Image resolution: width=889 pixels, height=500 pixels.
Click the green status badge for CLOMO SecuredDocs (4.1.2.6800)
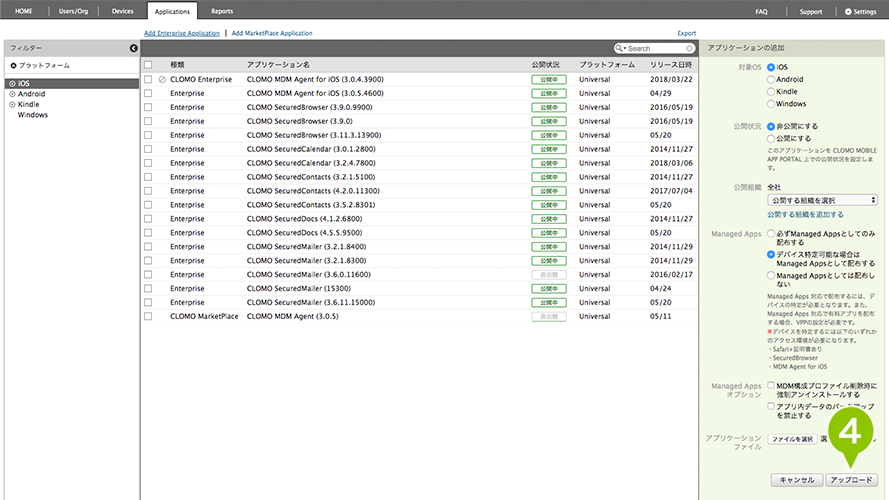(x=549, y=219)
